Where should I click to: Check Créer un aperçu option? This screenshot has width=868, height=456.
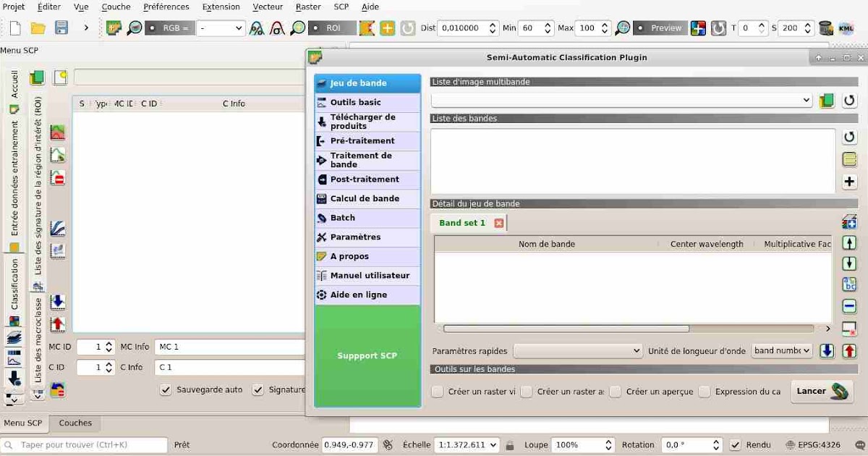click(616, 392)
